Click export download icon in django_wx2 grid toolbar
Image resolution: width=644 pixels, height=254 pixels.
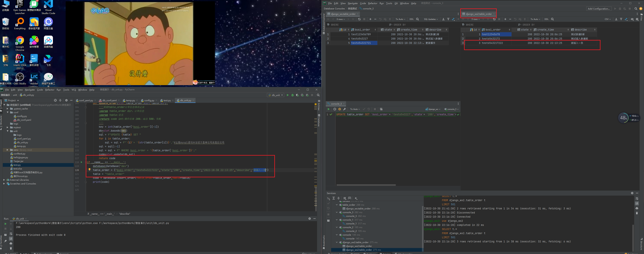pos(616,19)
